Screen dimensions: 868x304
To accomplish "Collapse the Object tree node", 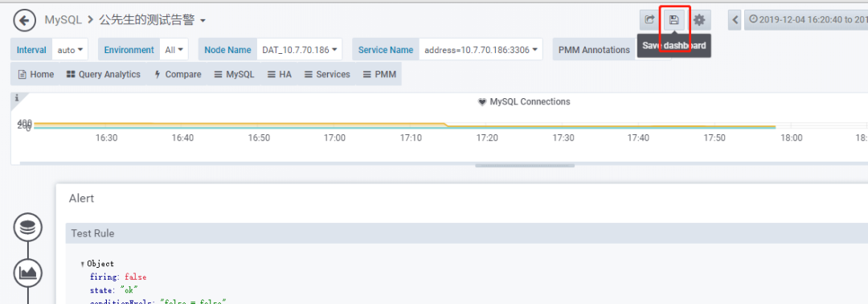I will click(x=83, y=264).
